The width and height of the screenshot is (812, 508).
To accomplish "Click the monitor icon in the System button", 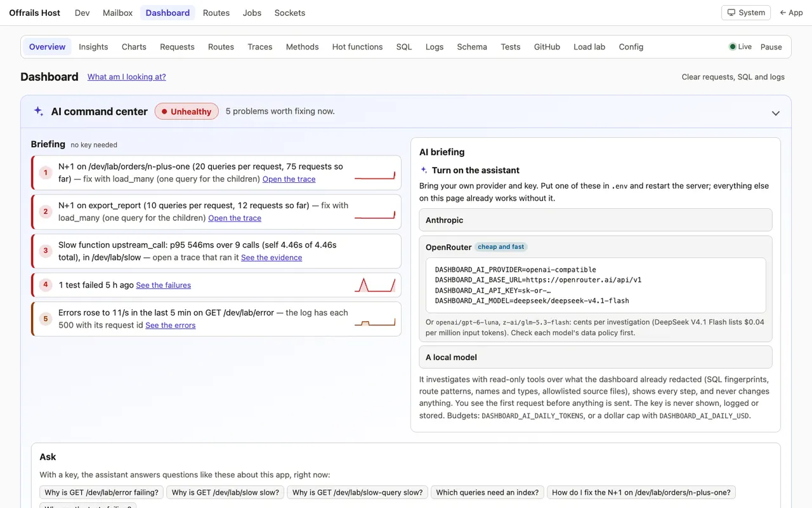I will [731, 13].
